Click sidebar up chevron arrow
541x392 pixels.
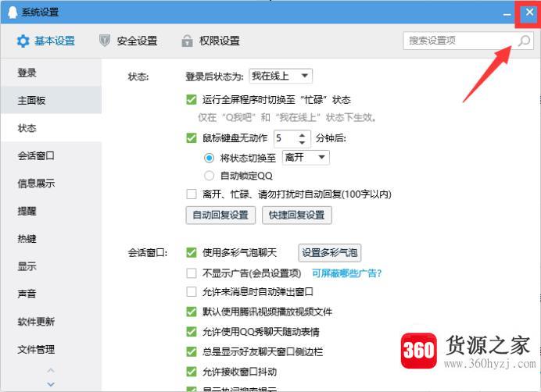pyautogui.click(x=51, y=370)
